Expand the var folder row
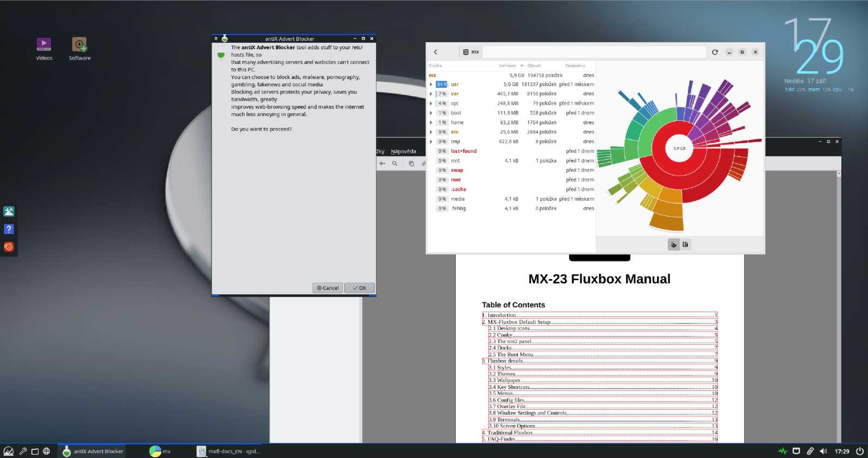Screen dimensions: 868x458 431,94
